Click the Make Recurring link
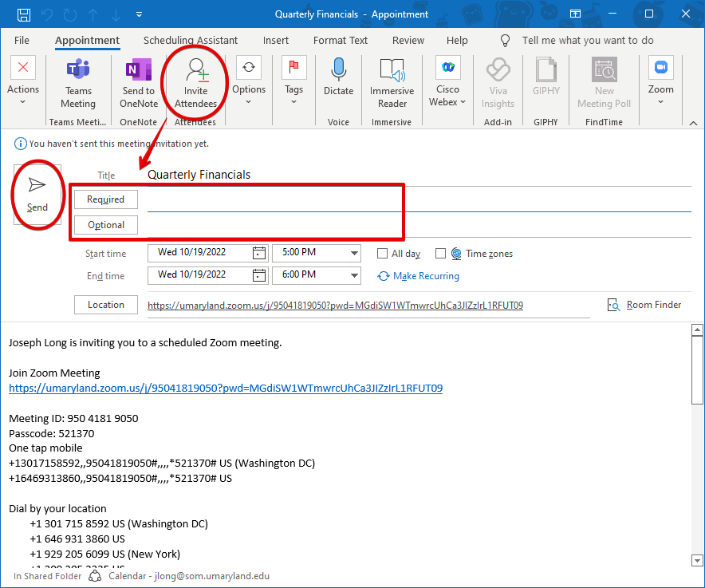Screen dimensions: 705x588 pos(425,276)
